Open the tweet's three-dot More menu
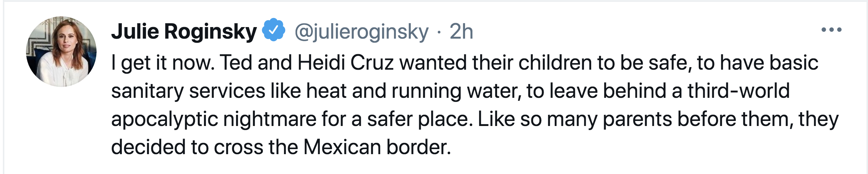This screenshot has height=174, width=868. tap(831, 30)
